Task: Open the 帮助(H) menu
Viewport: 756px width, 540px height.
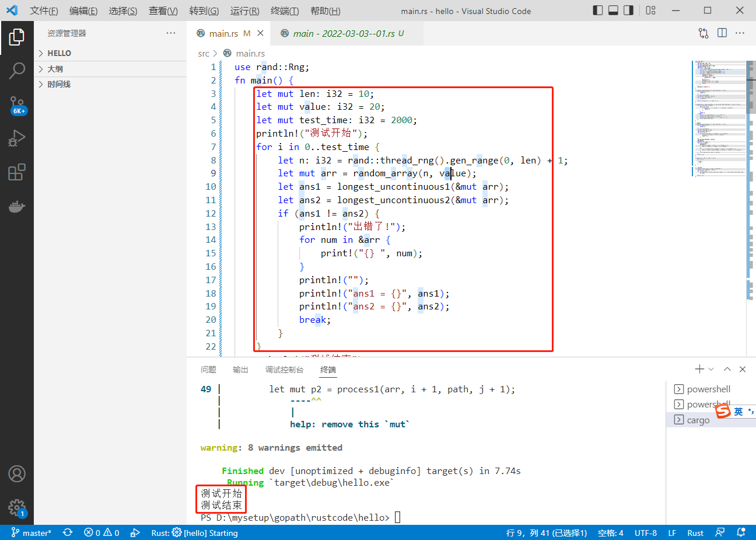Action: point(325,11)
